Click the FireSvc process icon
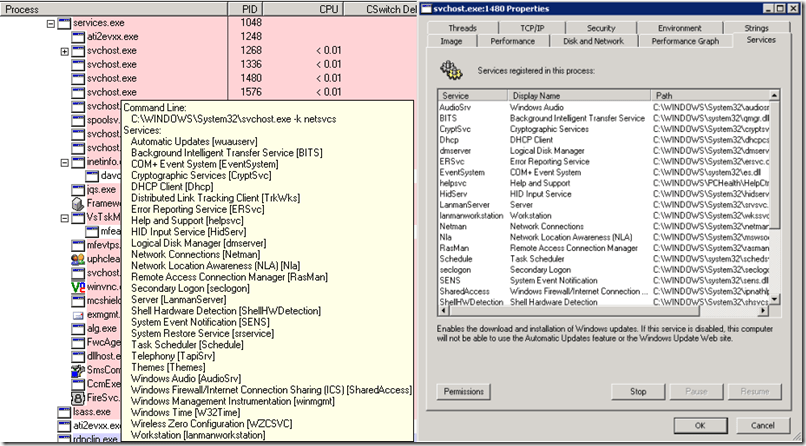Viewport: 806px width, 446px height. point(79,397)
